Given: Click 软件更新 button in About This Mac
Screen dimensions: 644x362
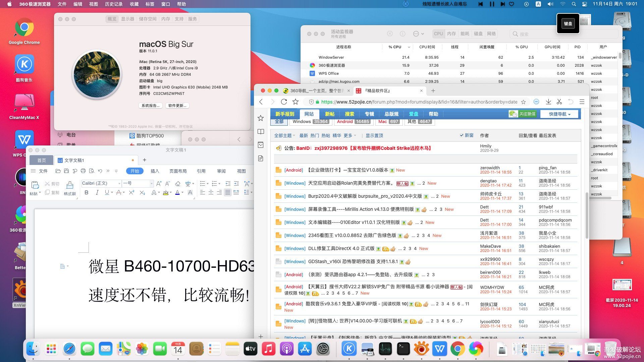Looking at the screenshot, I should pos(178,106).
